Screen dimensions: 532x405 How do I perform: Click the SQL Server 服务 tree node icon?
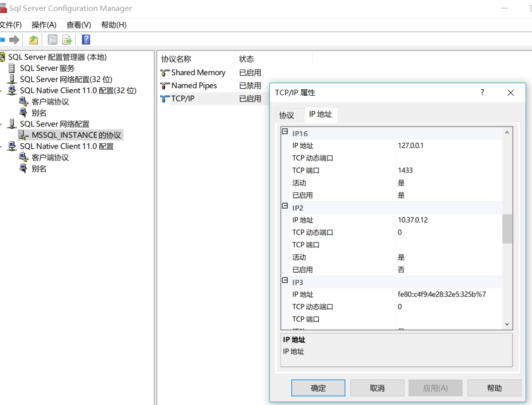click(12, 68)
